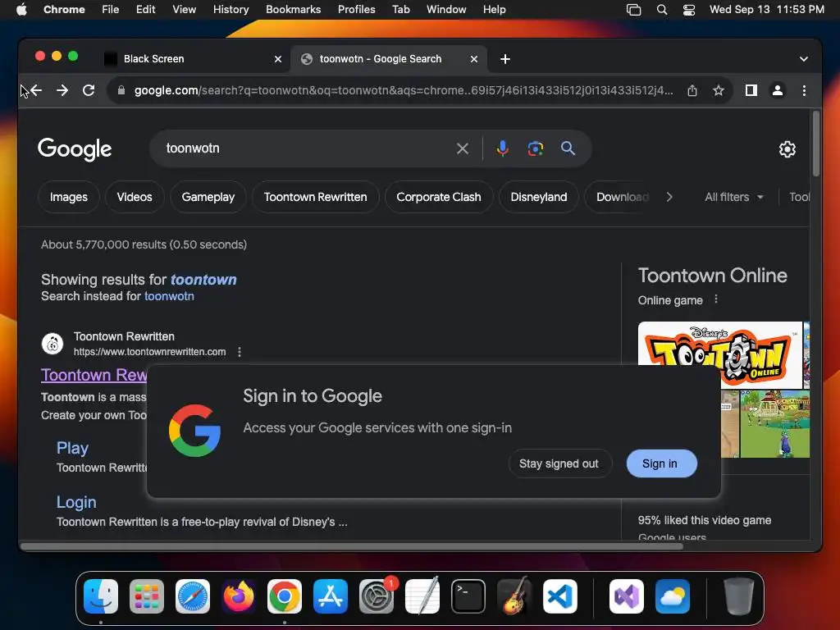
Task: Open the Profiles menu
Action: pyautogui.click(x=356, y=10)
